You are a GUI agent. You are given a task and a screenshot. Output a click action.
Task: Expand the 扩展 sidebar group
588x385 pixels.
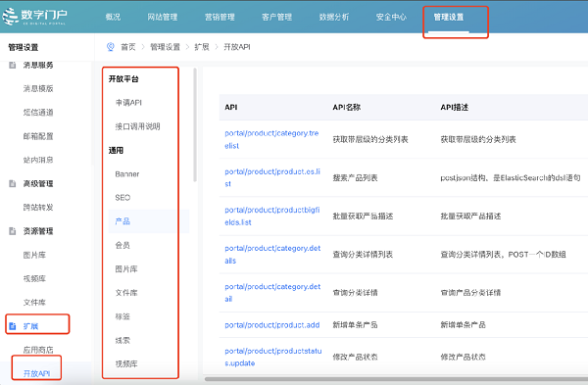(30, 326)
